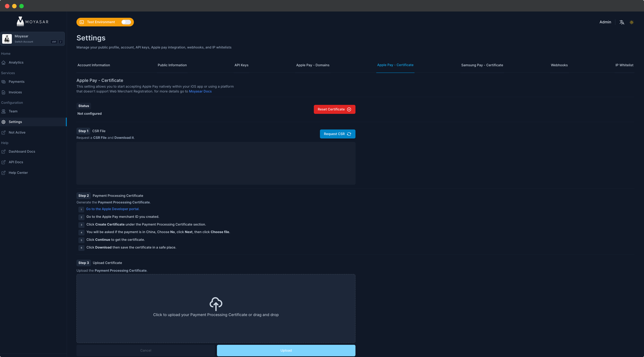The height and width of the screenshot is (357, 644).
Task: Click the Invoices document icon
Action: 4,92
